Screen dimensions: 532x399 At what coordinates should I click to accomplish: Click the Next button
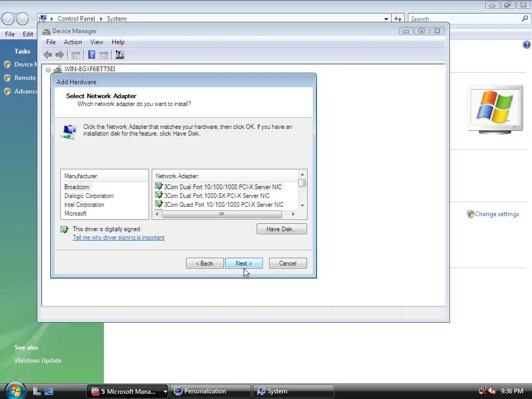pos(244,263)
